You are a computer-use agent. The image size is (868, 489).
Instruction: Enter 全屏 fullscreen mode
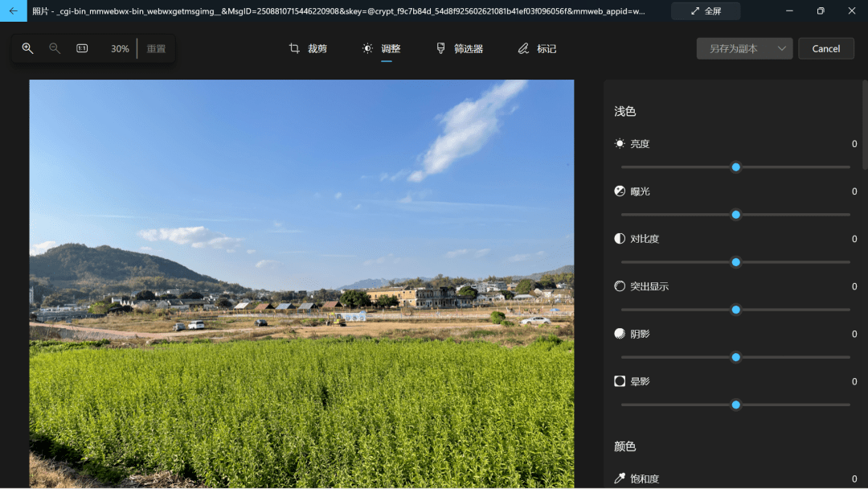(x=705, y=11)
